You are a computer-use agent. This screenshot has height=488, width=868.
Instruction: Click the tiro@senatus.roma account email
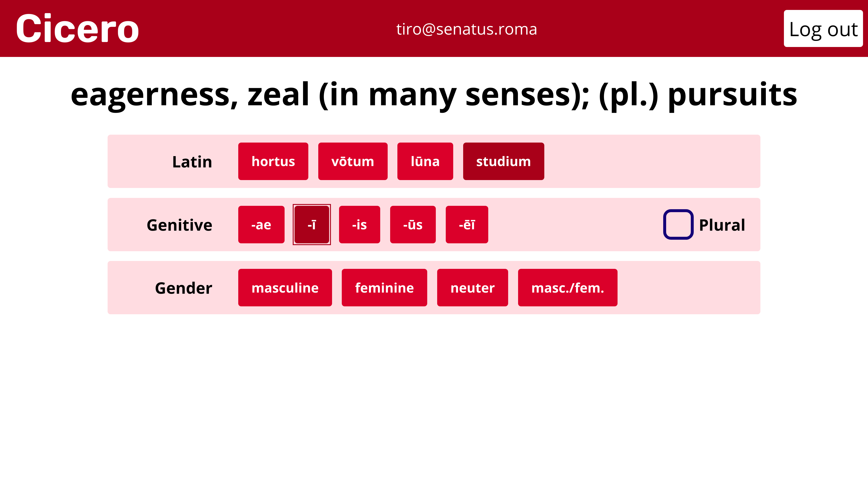point(466,29)
